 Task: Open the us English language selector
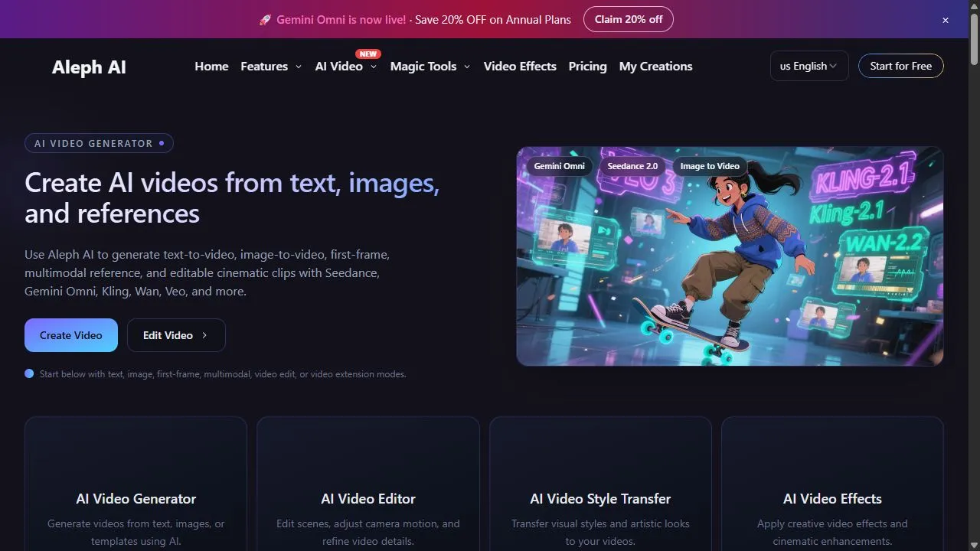[809, 66]
